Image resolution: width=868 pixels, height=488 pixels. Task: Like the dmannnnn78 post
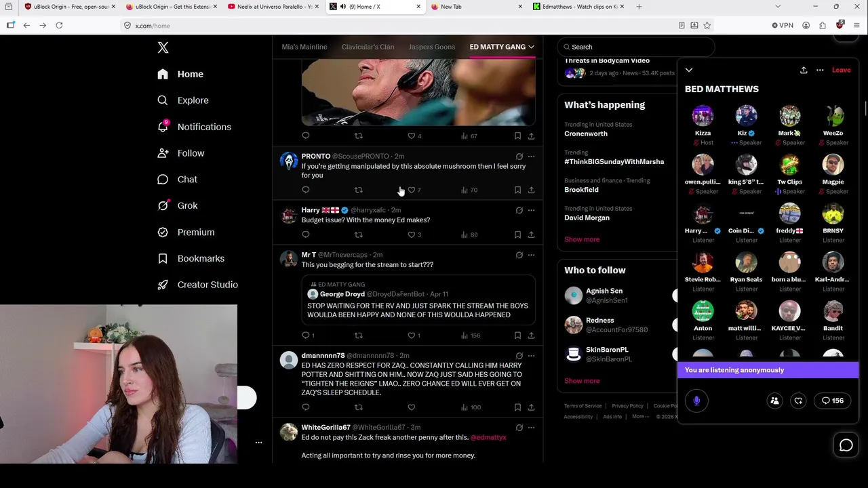tap(411, 407)
